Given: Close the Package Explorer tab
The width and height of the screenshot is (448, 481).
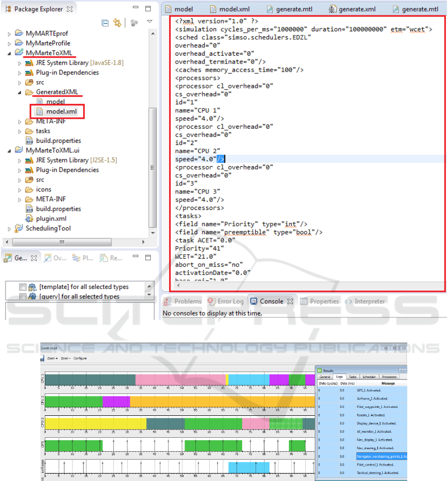Looking at the screenshot, I should point(70,9).
